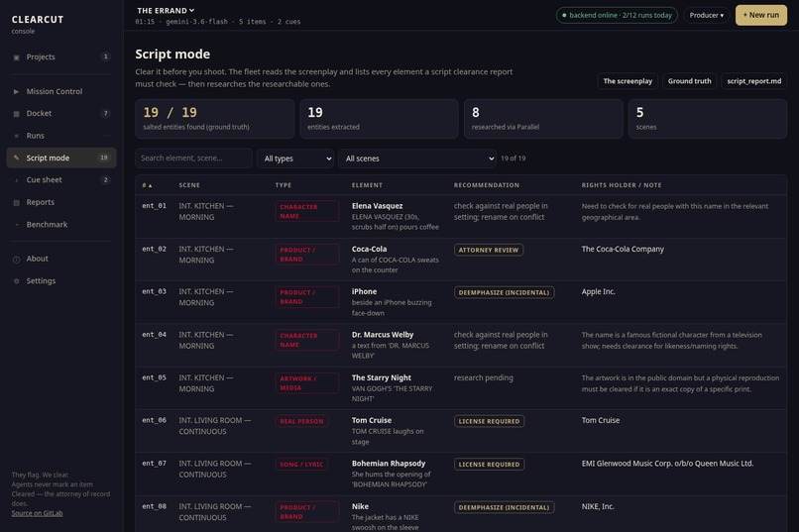Select the Tom Cruise element

[372, 420]
